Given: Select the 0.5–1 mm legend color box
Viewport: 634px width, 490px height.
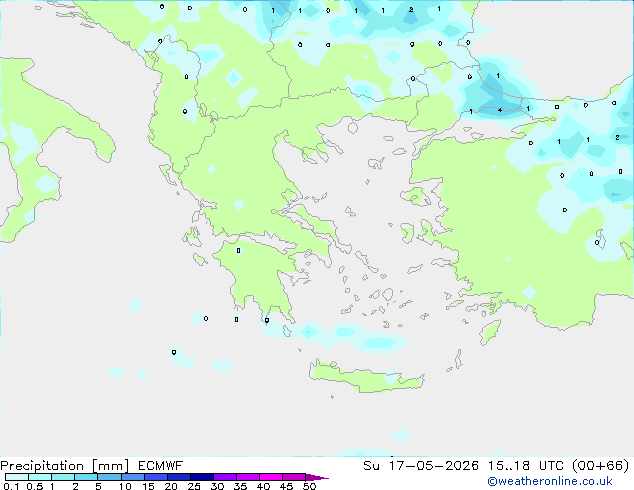Looking at the screenshot, I should [40, 477].
